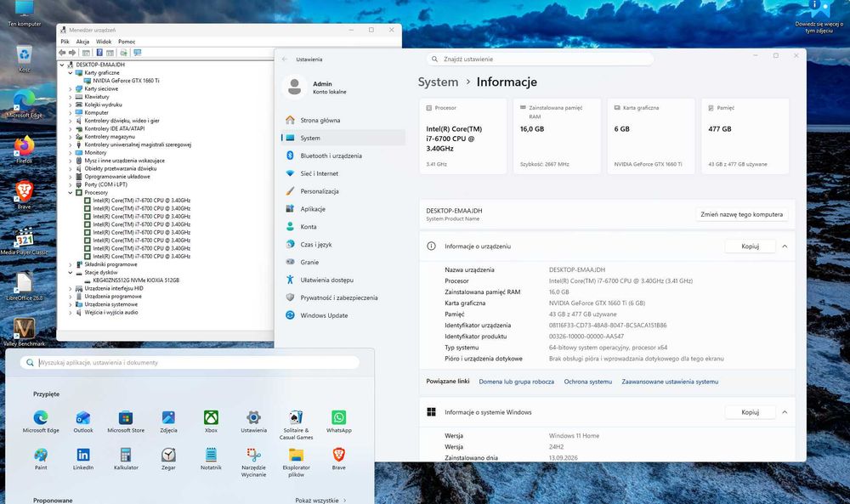Viewport: 850px width, 504px height.
Task: Open Dowiedz się więcej o tym zdjęciu
Action: pos(819,17)
